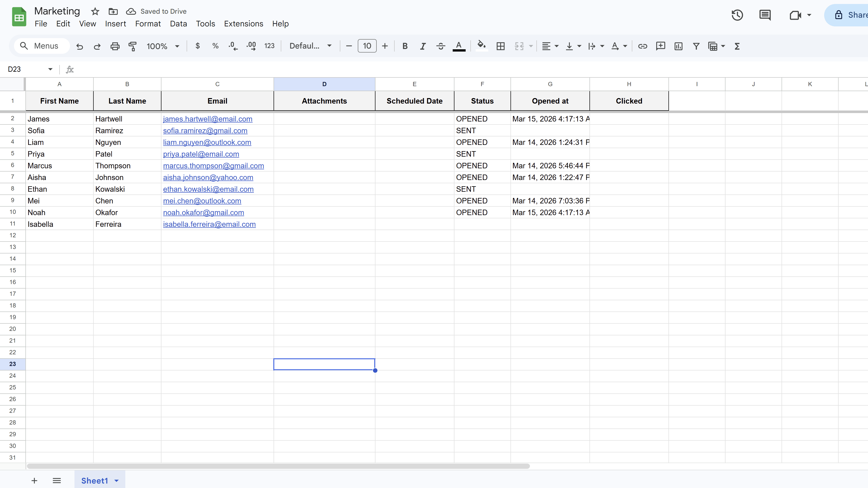Open the functions sigma menu
The height and width of the screenshot is (488, 868).
click(737, 46)
